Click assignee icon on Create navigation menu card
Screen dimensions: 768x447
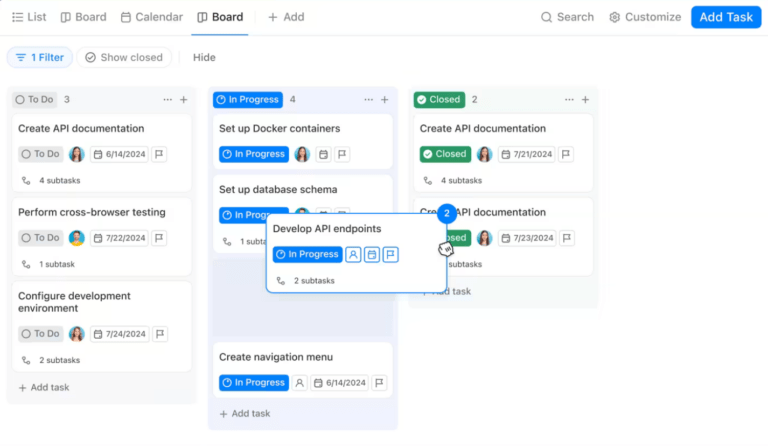coord(299,383)
